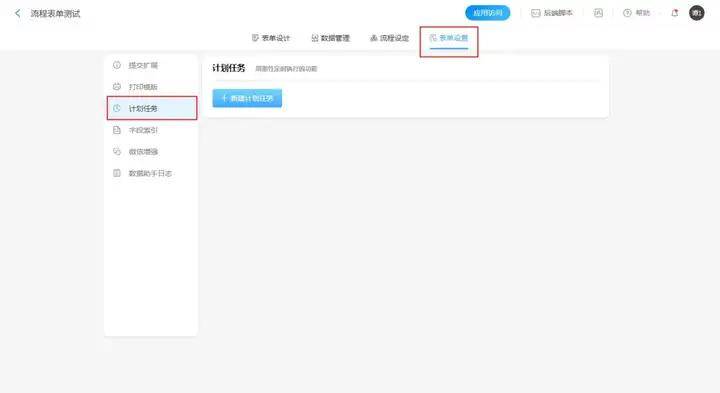Switch to the 流程设定 tab

389,38
